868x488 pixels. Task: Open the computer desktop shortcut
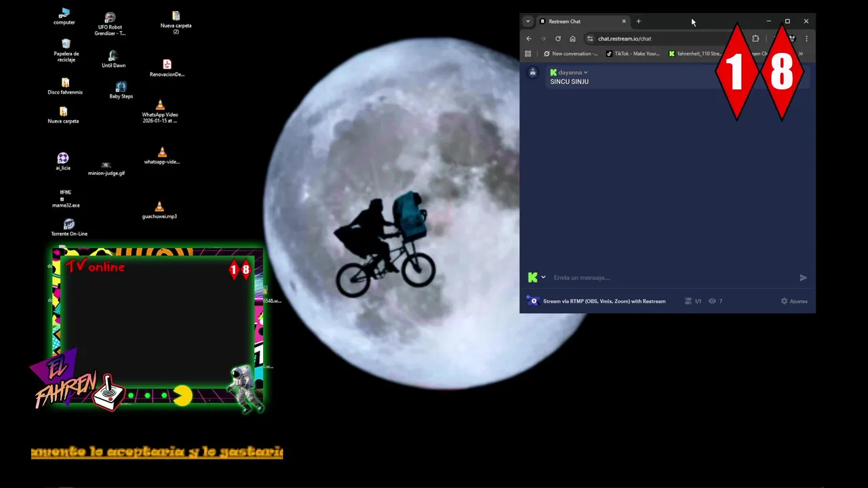coord(64,16)
